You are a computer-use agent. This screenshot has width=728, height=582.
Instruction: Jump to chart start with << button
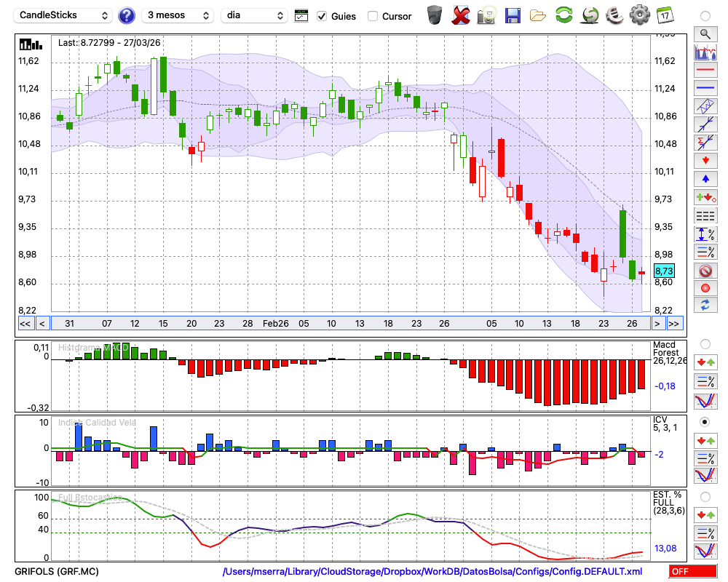click(x=25, y=324)
